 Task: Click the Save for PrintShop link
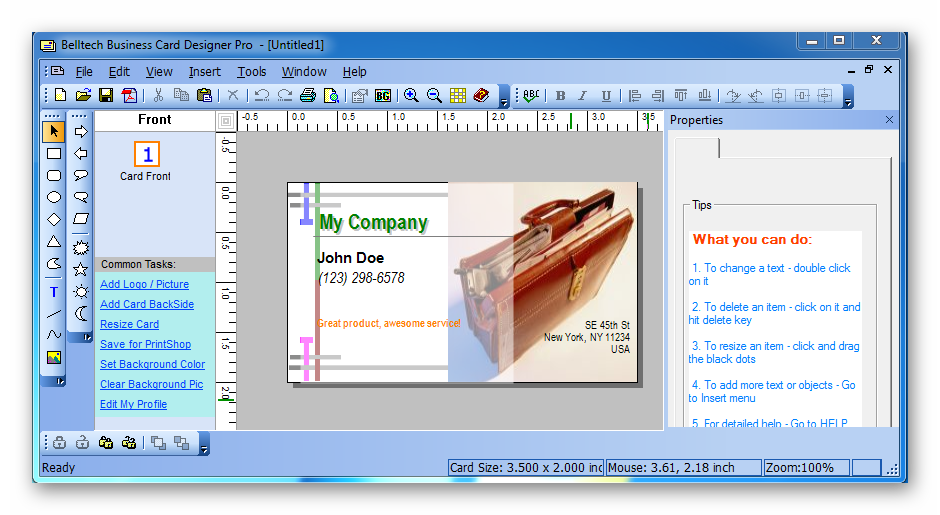point(146,344)
